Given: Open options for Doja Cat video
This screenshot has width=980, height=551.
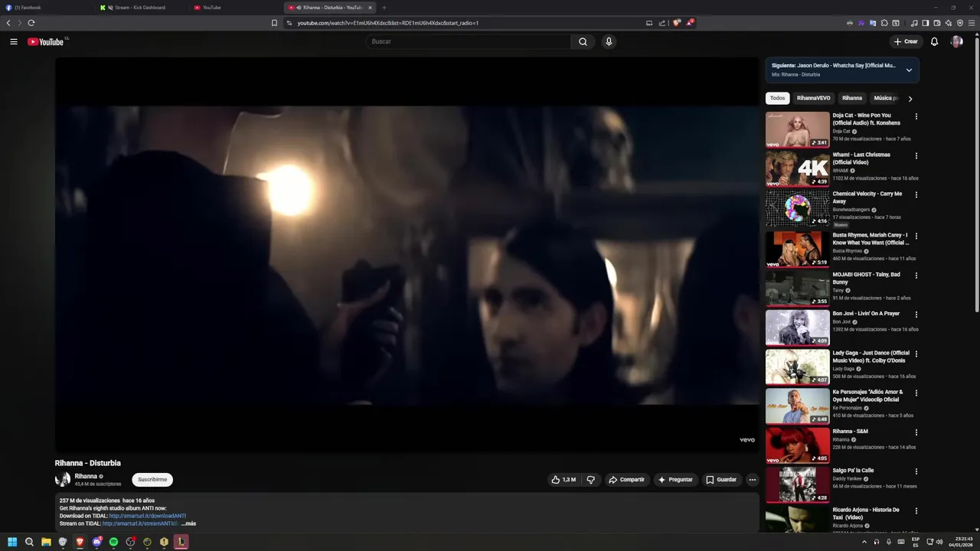Looking at the screenshot, I should pyautogui.click(x=916, y=117).
